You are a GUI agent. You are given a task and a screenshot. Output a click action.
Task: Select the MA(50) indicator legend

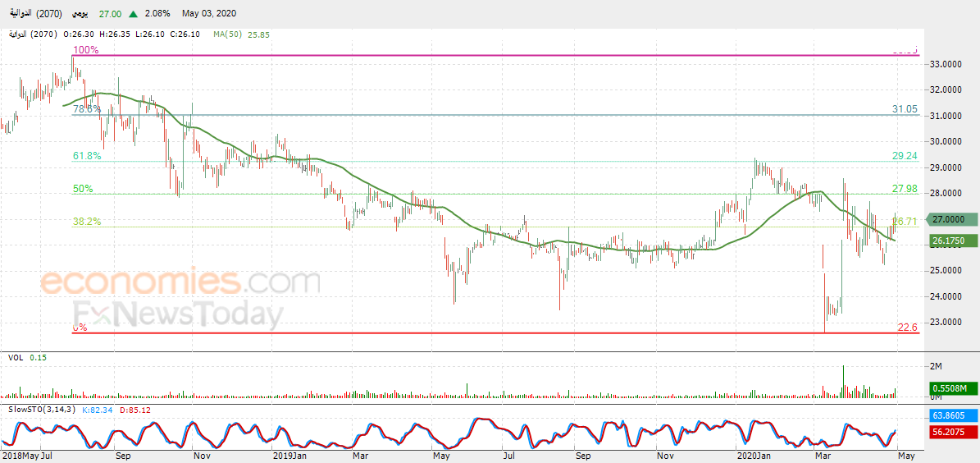pyautogui.click(x=237, y=34)
